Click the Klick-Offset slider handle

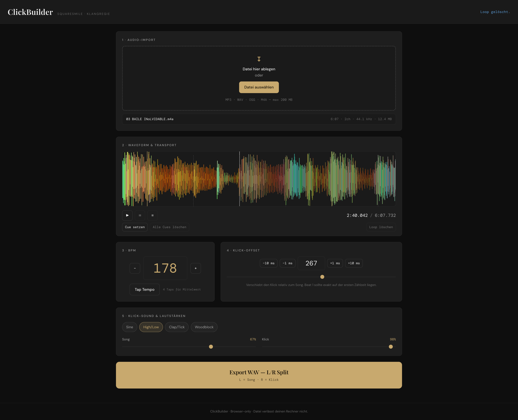tap(322, 277)
